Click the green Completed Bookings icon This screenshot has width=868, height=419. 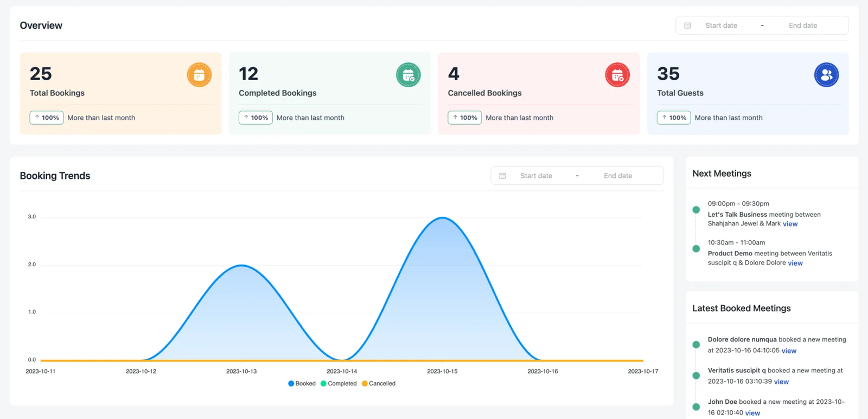408,75
